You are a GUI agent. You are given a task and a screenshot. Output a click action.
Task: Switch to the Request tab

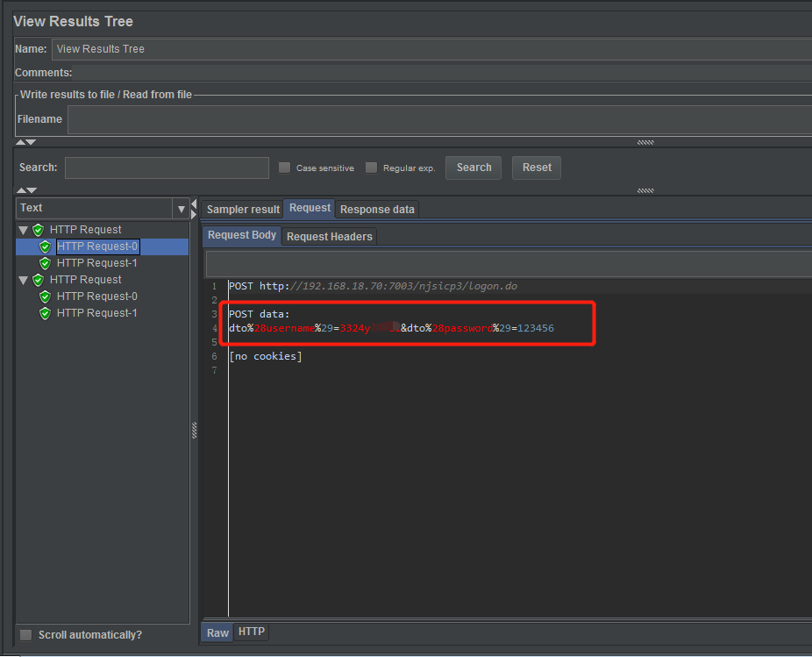(x=310, y=208)
